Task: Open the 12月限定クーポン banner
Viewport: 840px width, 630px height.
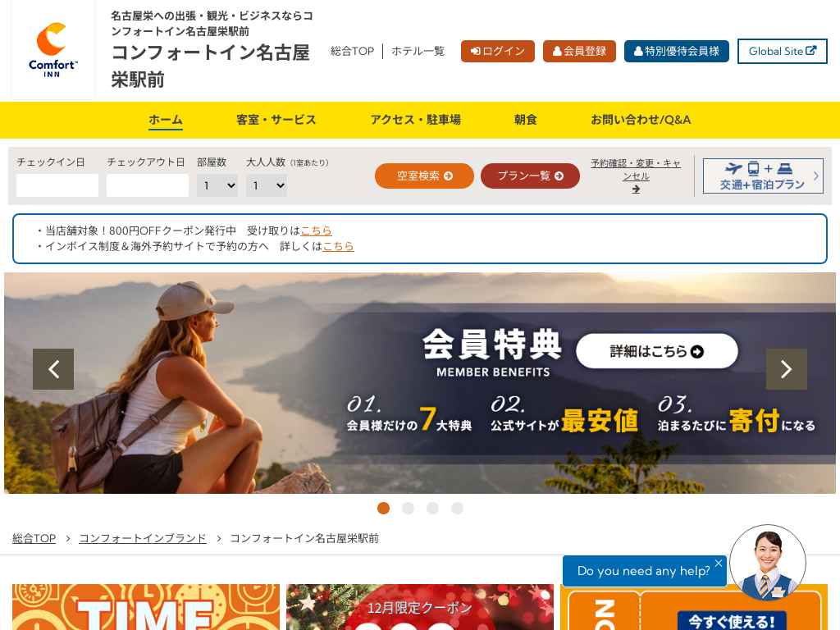Action: (x=420, y=607)
